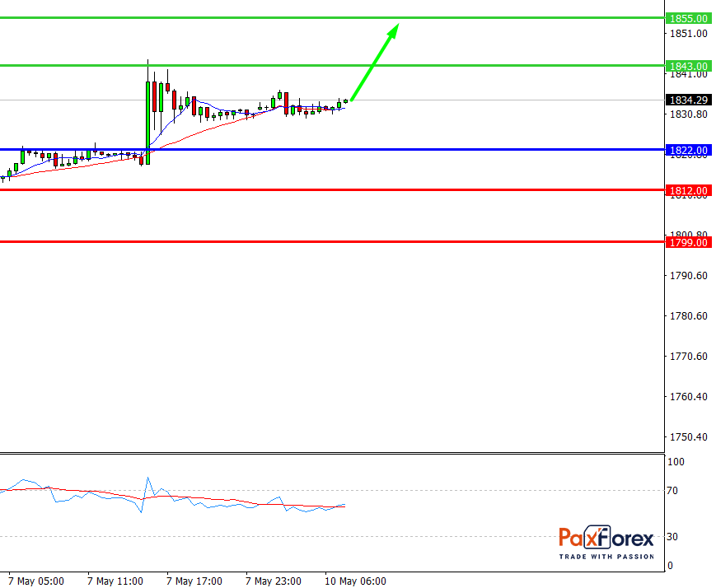This screenshot has width=716, height=588.
Task: Select the green 1843.00 horizontal line
Action: [332, 65]
